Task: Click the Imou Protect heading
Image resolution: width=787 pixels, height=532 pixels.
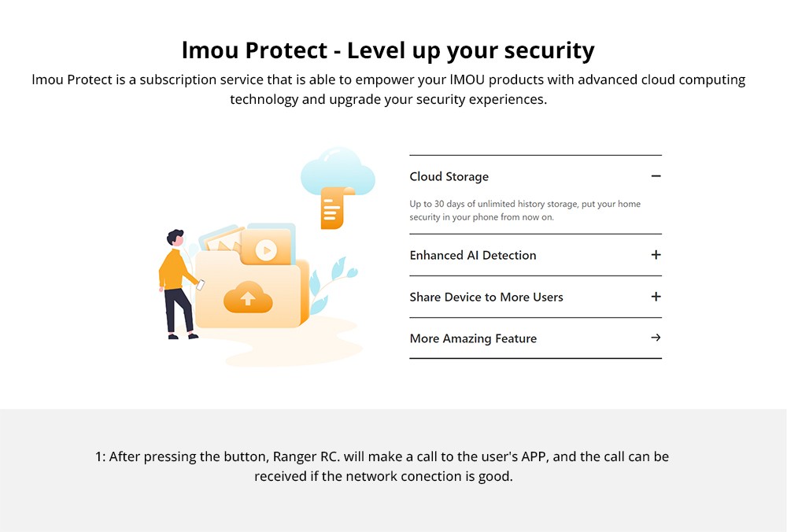Action: [389, 50]
